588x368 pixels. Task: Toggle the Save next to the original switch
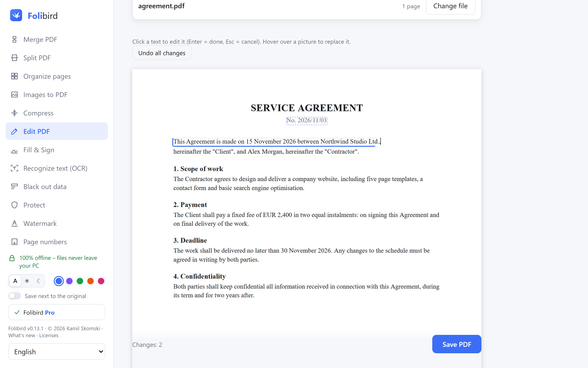click(14, 296)
